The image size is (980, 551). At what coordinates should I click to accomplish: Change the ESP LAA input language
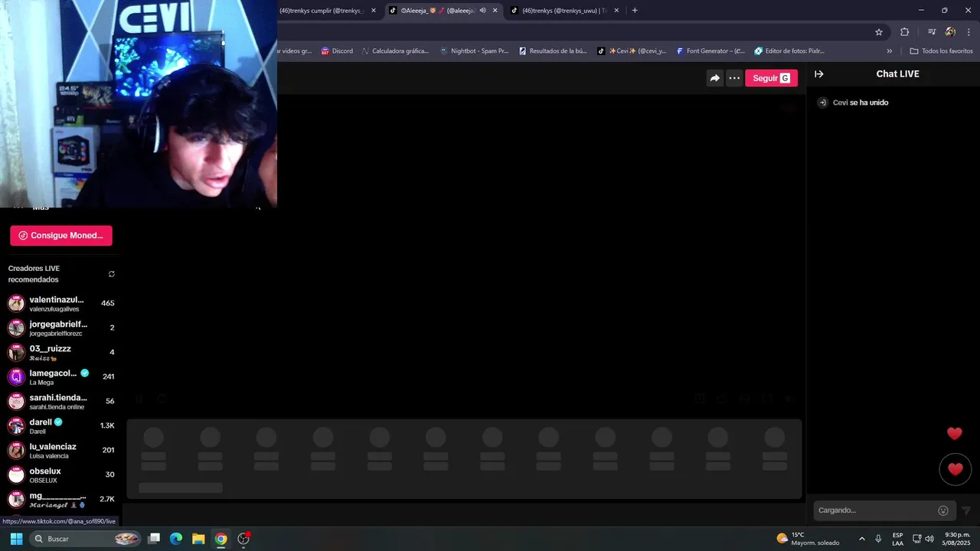click(x=897, y=539)
